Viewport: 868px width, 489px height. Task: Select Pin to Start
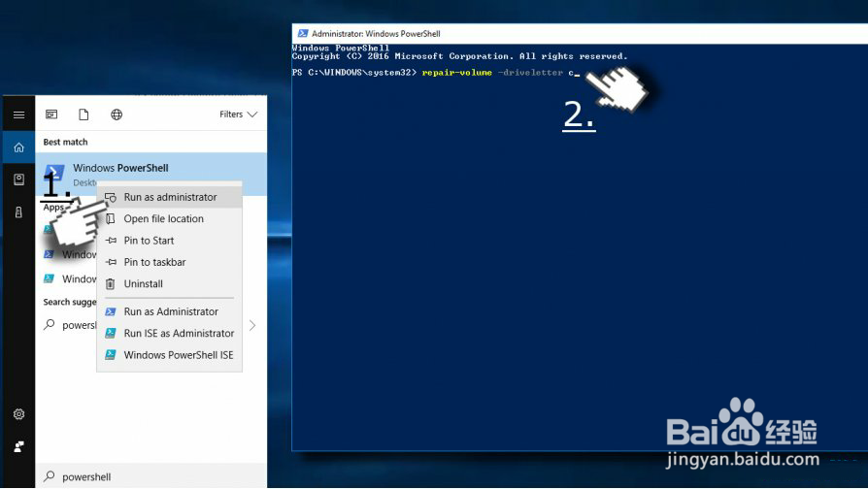(x=170, y=240)
